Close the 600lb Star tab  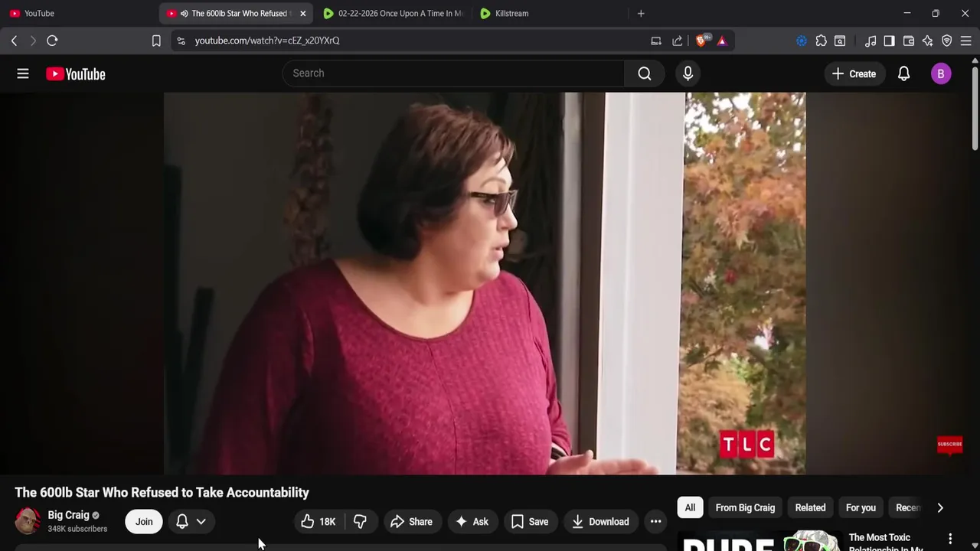pos(302,13)
